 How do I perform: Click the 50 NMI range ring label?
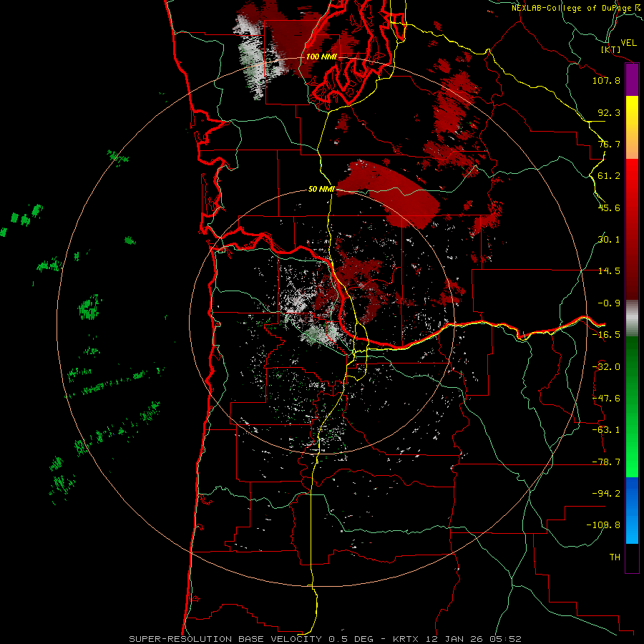coord(321,189)
